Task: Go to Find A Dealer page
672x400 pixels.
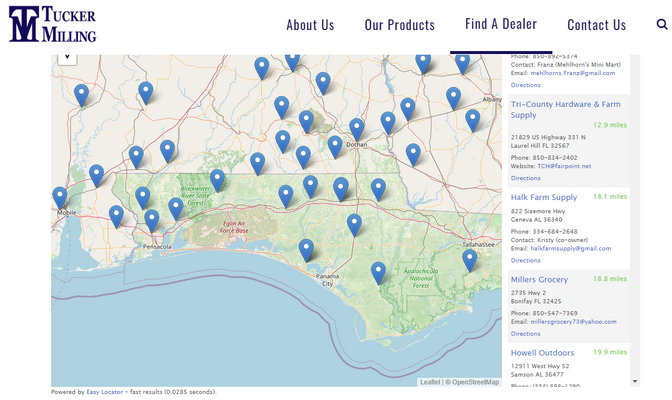Action: click(x=501, y=24)
